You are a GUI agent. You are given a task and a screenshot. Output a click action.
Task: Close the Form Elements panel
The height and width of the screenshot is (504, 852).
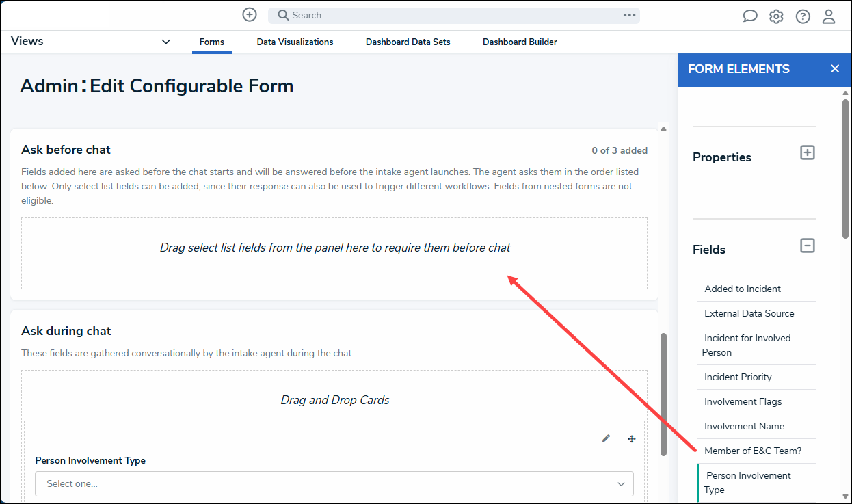pyautogui.click(x=835, y=69)
